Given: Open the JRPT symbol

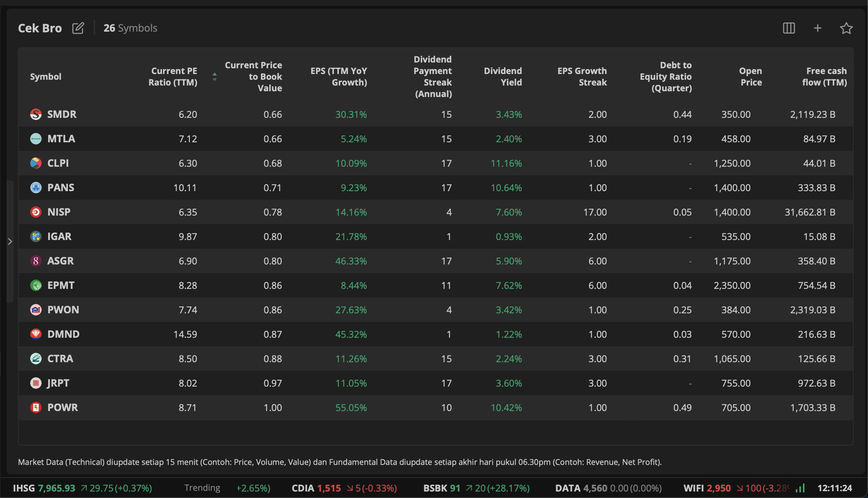Looking at the screenshot, I should coord(58,383).
